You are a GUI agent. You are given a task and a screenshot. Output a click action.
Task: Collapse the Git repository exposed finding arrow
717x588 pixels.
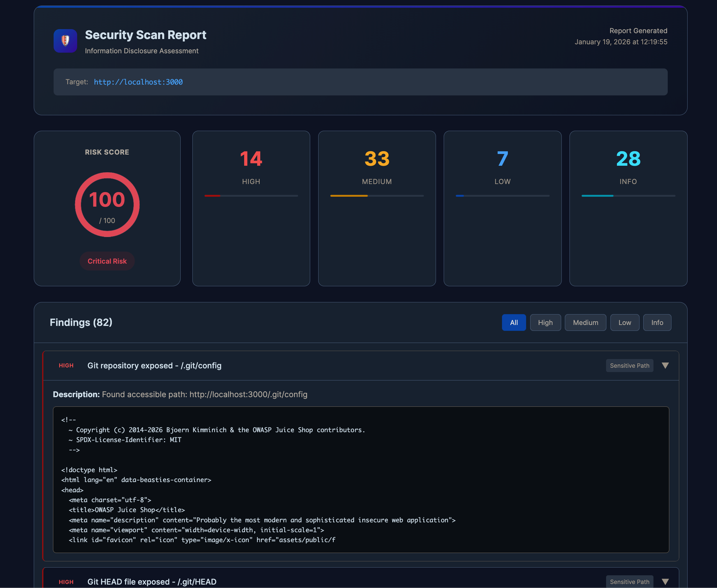[665, 366]
